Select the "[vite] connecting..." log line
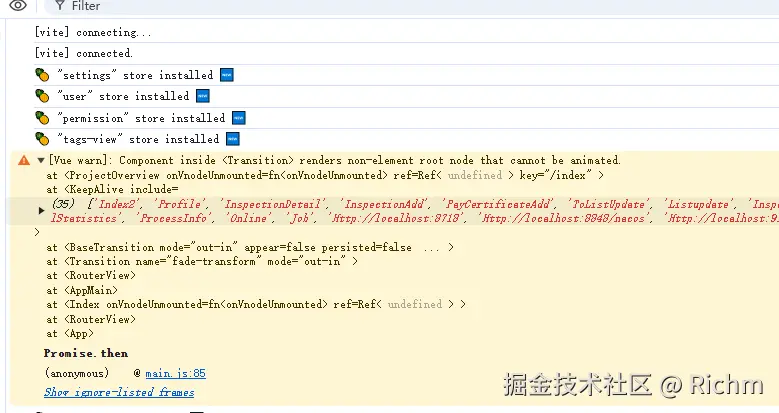The width and height of the screenshot is (779, 413). pyautogui.click(x=85, y=32)
